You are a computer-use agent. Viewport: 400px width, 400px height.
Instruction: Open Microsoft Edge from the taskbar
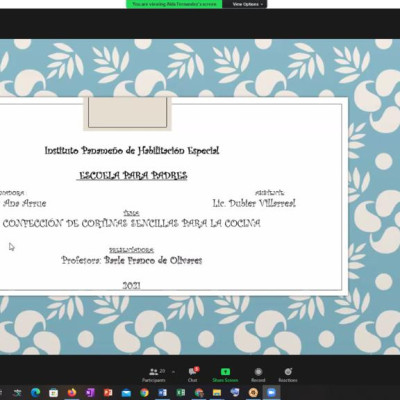click(35, 393)
